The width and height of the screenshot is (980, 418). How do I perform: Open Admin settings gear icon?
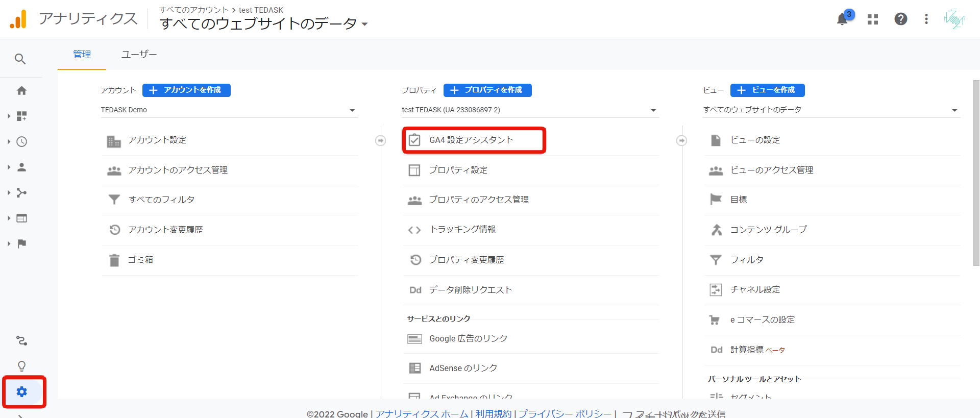pyautogui.click(x=22, y=391)
